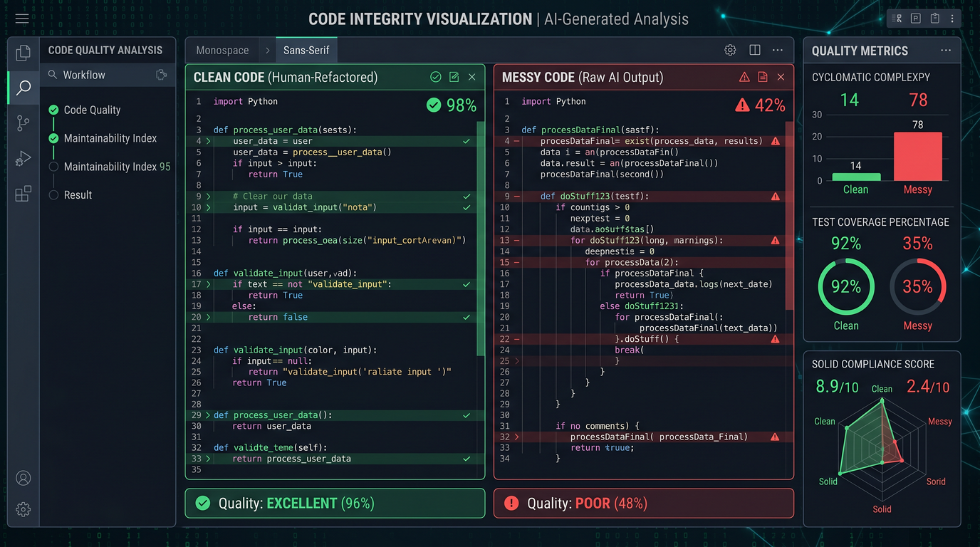Click warning icon on messy line 13
Viewport: 980px width, 547px height.
776,241
